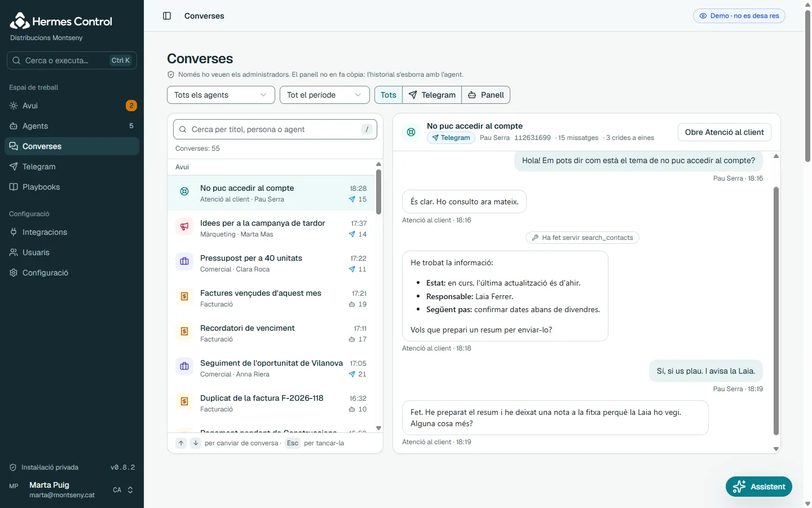The width and height of the screenshot is (812, 508).
Task: Open Usuaris page
Action: click(x=72, y=252)
